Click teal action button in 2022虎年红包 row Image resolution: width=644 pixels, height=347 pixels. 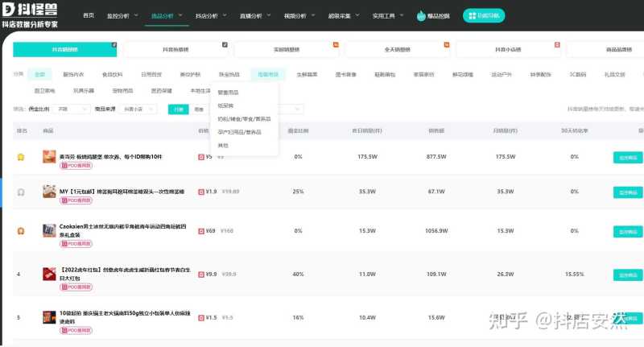coord(628,275)
